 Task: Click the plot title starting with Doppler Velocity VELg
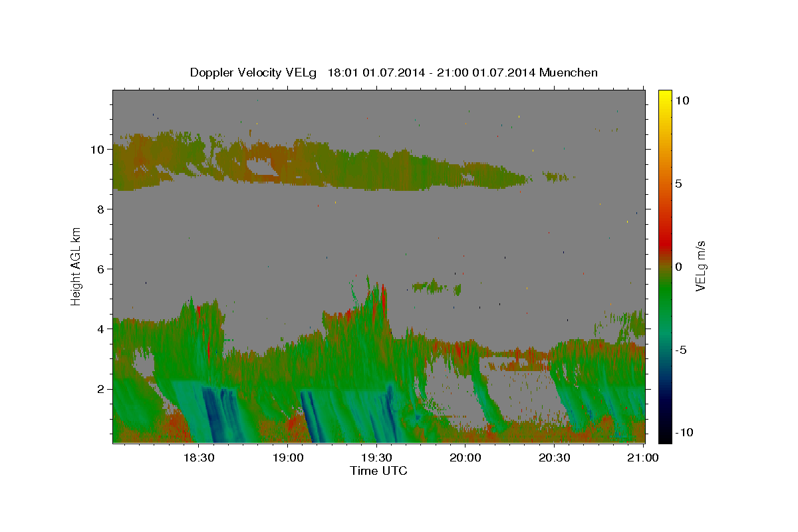pos(394,72)
